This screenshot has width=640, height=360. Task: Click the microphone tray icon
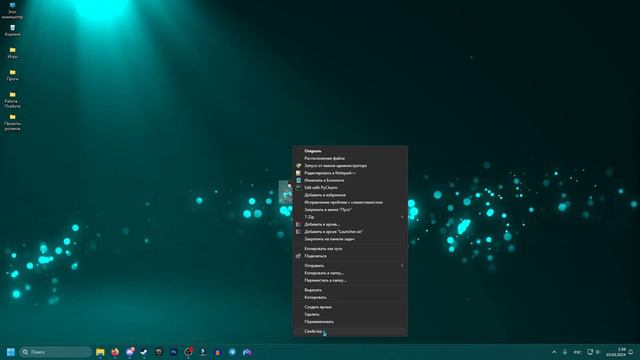[x=565, y=352]
